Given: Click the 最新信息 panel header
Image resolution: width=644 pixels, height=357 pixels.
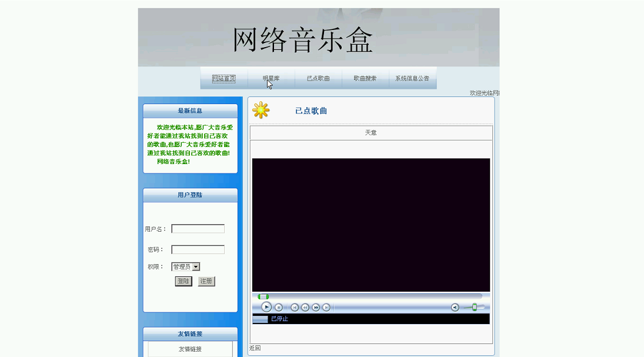Looking at the screenshot, I should (x=190, y=111).
